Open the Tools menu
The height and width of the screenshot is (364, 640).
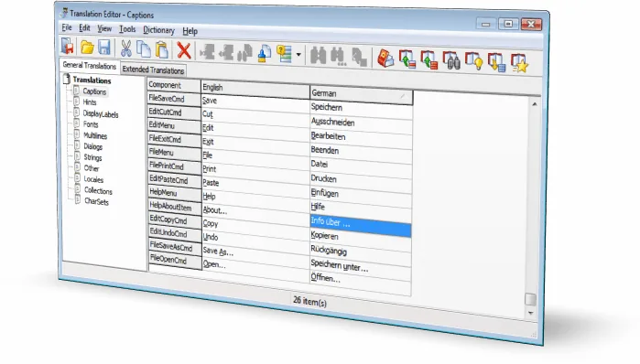point(127,29)
